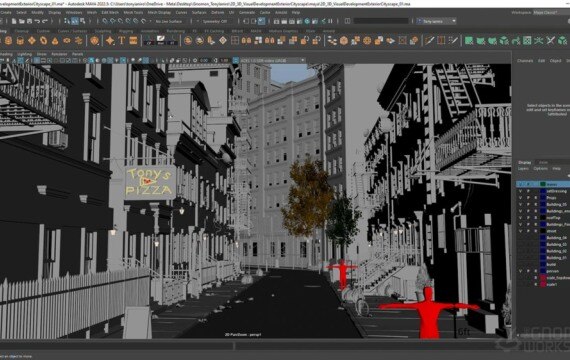The image size is (570, 360).
Task: Click the highlighted blue select-mode icon in status line
Action: pyautogui.click(x=75, y=21)
